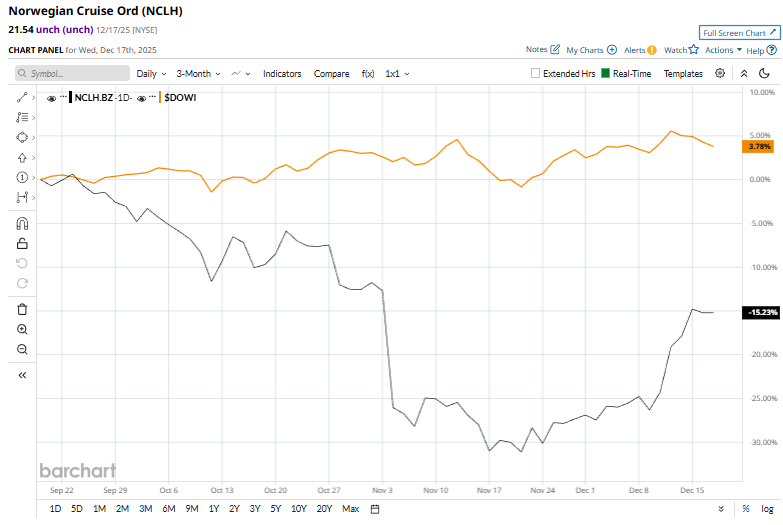Select the 1D time range

(55, 509)
